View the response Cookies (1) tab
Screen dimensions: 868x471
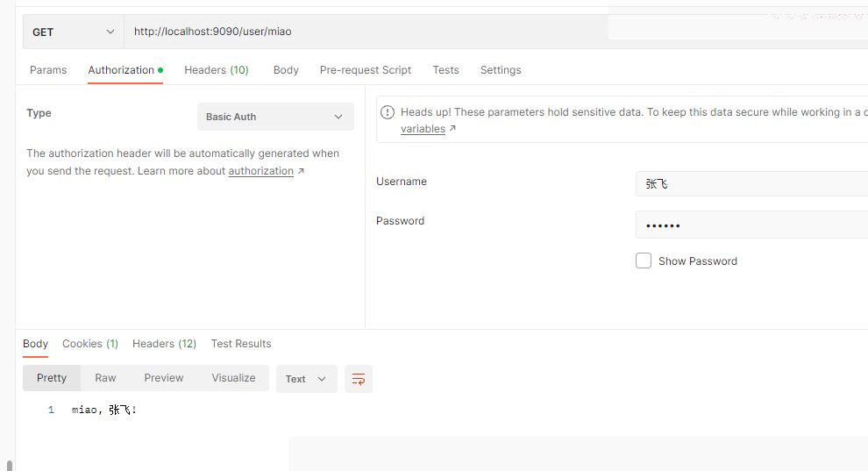pos(90,344)
